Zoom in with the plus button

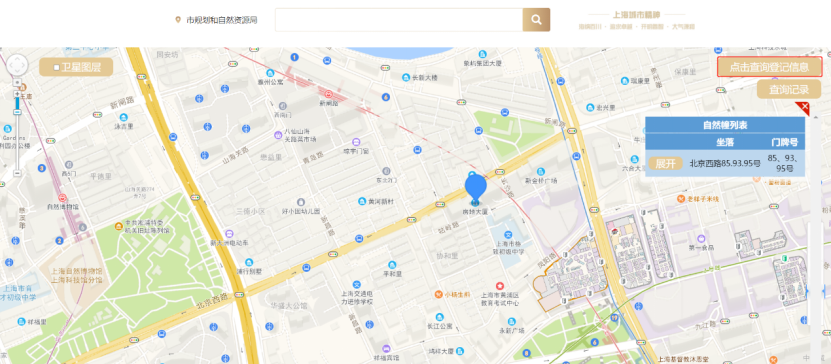pos(17,94)
